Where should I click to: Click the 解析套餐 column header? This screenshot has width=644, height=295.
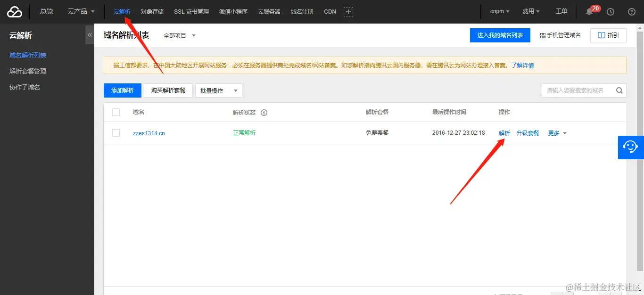(x=377, y=112)
